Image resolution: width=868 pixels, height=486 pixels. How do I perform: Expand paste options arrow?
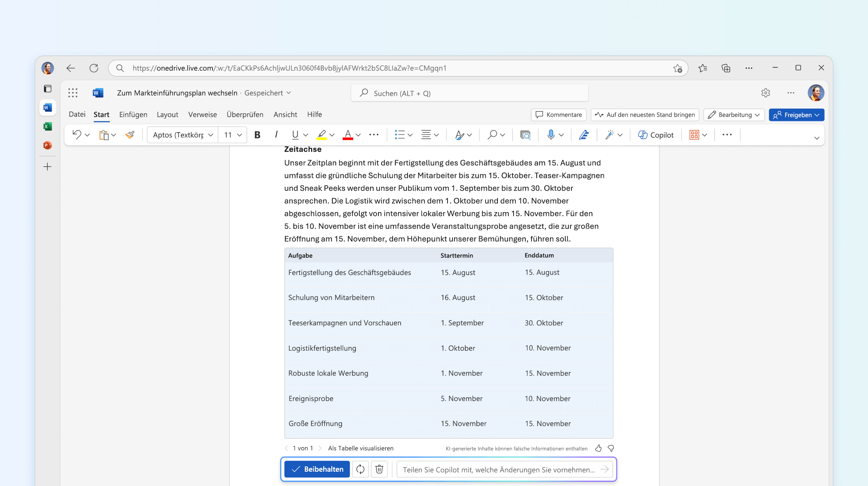pos(114,135)
